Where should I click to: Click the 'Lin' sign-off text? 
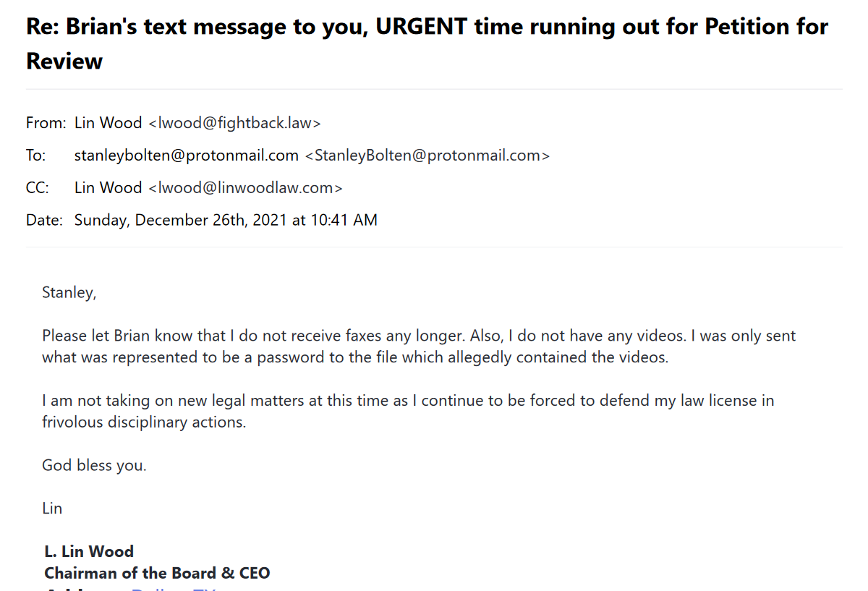(x=52, y=509)
